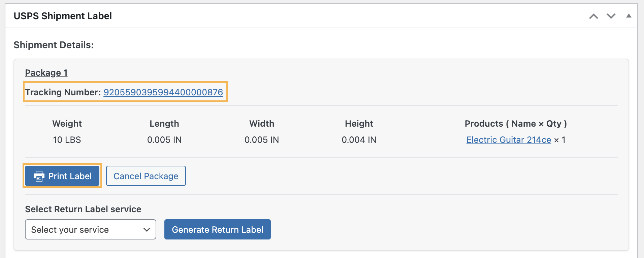Open the Select your service dropdown arrow

(x=147, y=229)
